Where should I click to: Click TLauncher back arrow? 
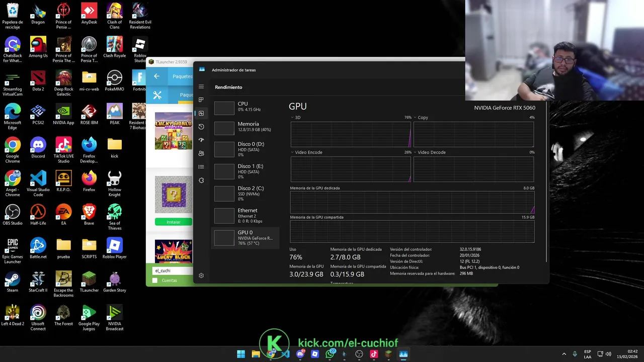[x=156, y=76]
